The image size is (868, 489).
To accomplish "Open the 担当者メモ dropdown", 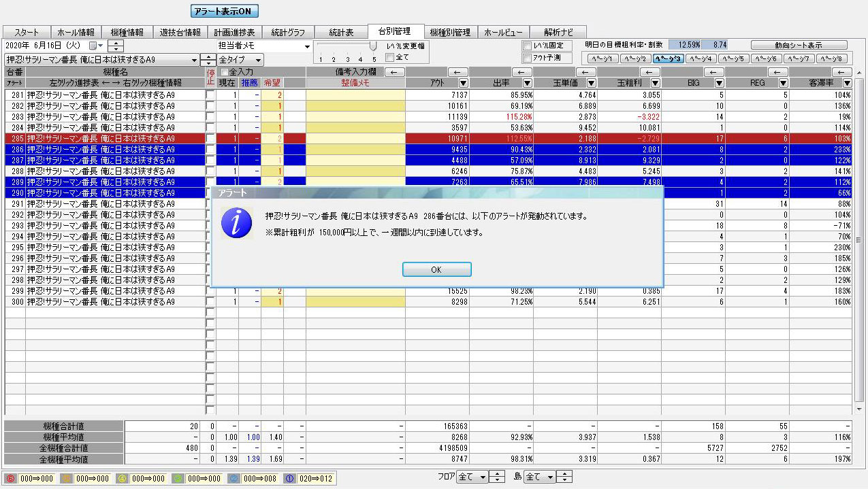I will (x=307, y=46).
